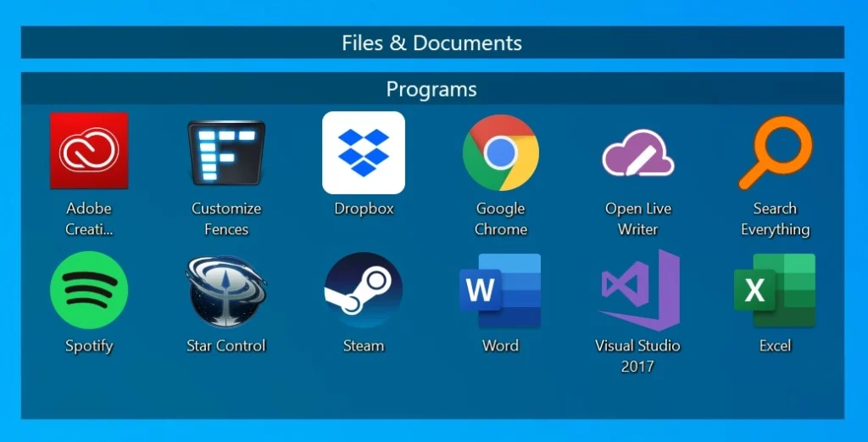Click the 'Open Live Writer' text label
Image resolution: width=868 pixels, height=442 pixels.
tap(637, 219)
